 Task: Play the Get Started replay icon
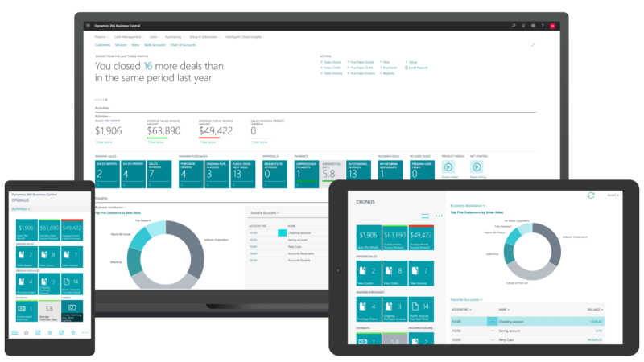pyautogui.click(x=477, y=167)
